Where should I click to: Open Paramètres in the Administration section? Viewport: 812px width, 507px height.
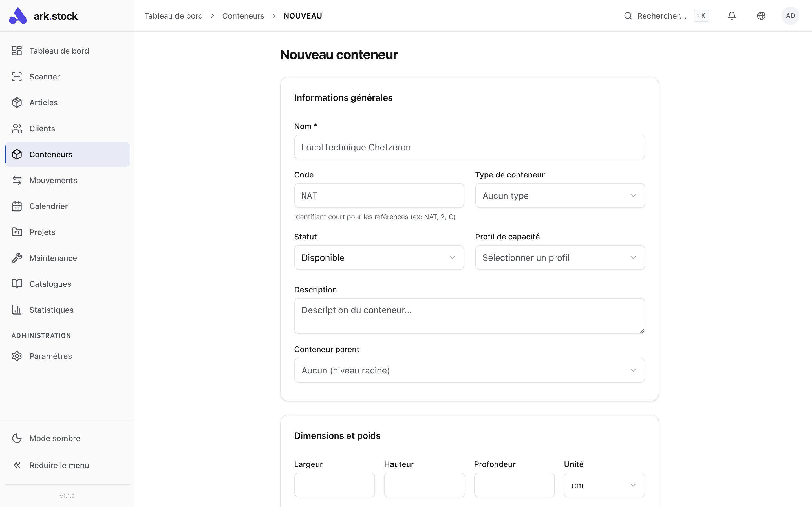(50, 356)
